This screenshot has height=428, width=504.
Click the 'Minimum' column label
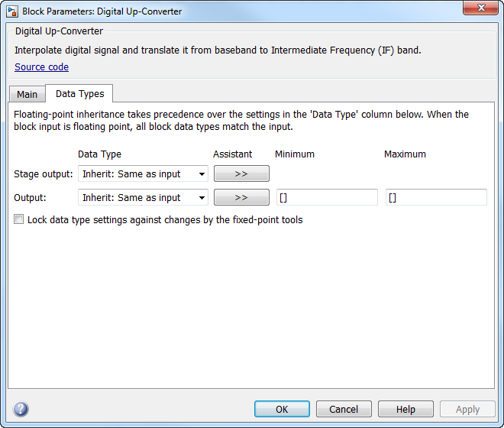[295, 154]
